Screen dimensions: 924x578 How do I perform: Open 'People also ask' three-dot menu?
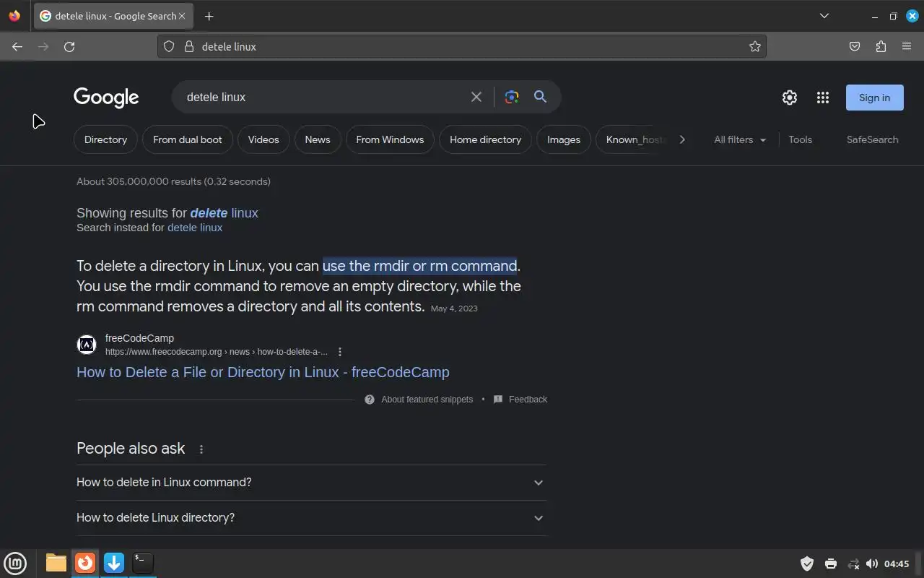tap(201, 449)
